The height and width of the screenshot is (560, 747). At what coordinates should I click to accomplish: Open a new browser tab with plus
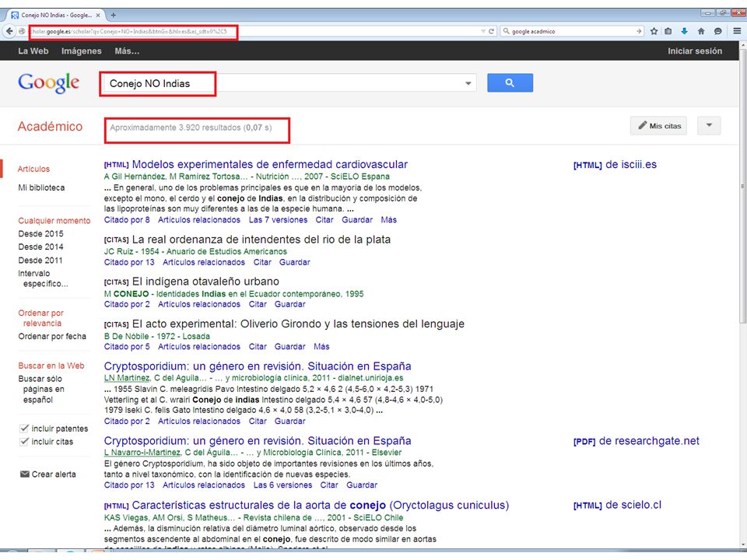click(114, 16)
